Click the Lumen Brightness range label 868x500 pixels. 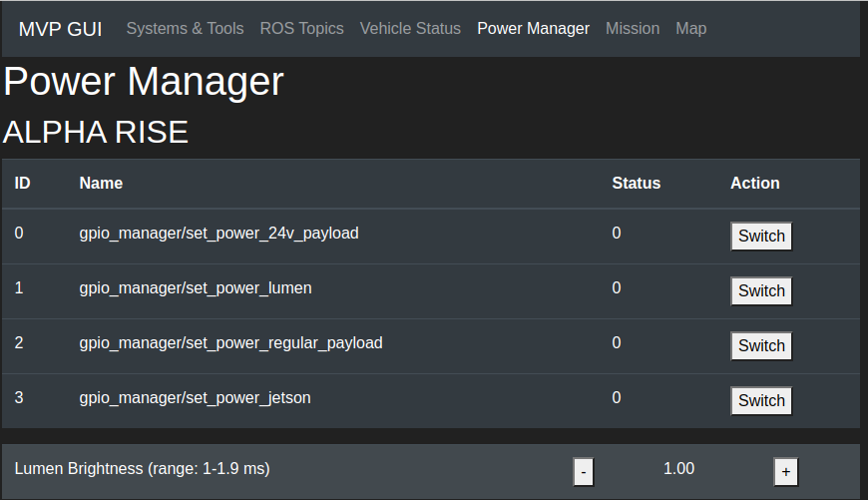click(143, 469)
